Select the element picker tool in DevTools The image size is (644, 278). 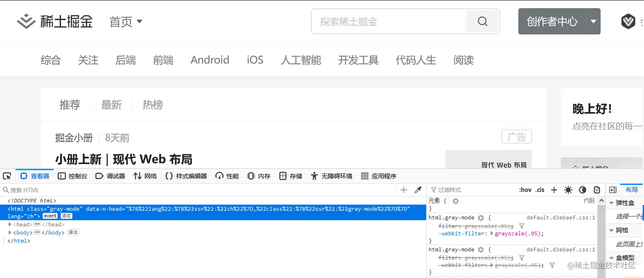pos(6,176)
